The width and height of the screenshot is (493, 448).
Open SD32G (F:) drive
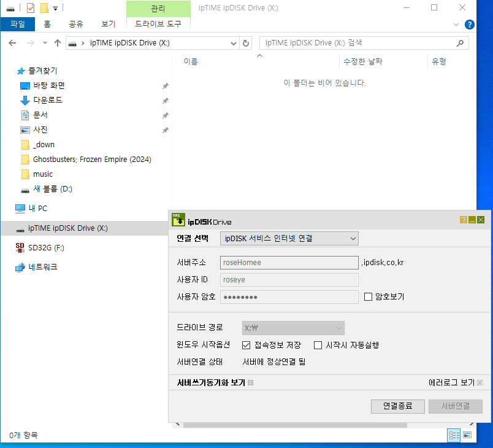click(46, 247)
